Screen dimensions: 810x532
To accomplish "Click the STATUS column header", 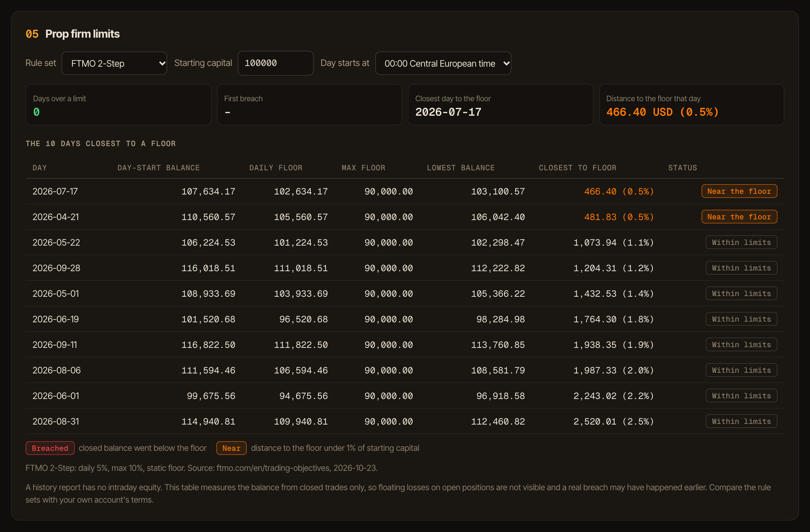I will pos(682,168).
